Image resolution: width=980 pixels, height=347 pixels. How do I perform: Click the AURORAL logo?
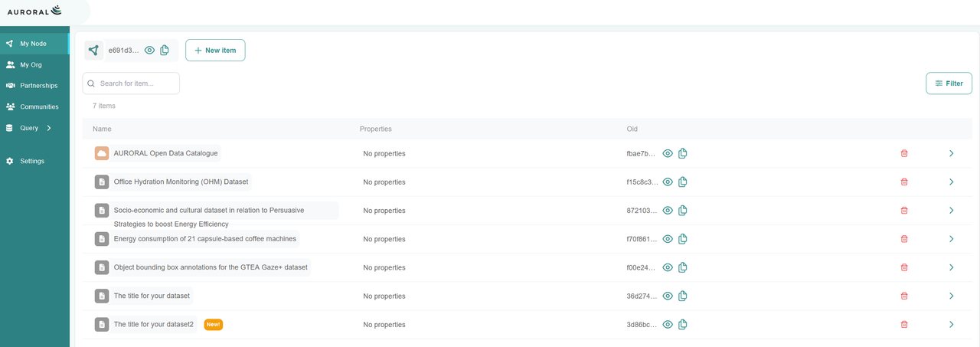(34, 10)
